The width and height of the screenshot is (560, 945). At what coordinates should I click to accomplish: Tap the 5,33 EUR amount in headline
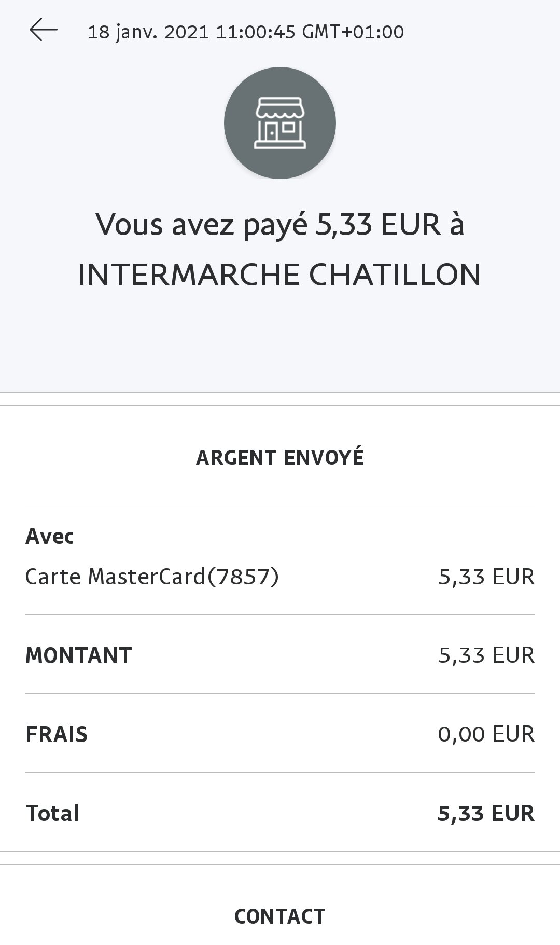pyautogui.click(x=377, y=225)
